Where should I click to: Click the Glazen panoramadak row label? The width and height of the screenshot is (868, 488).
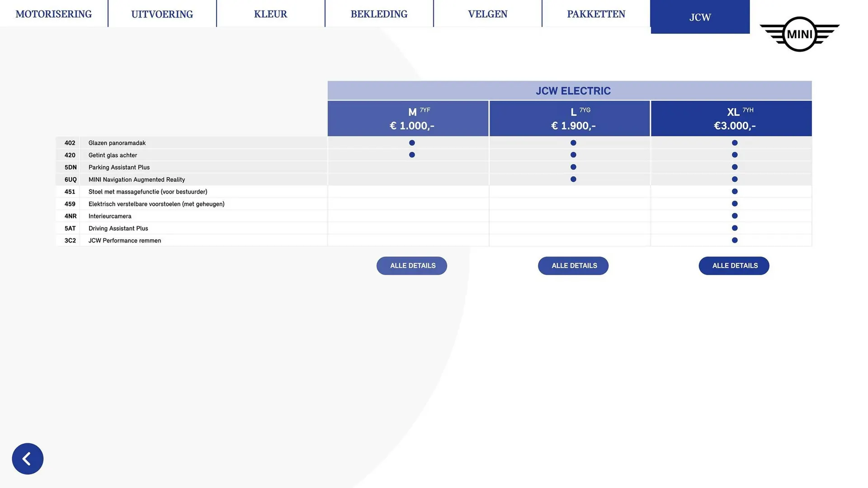117,143
